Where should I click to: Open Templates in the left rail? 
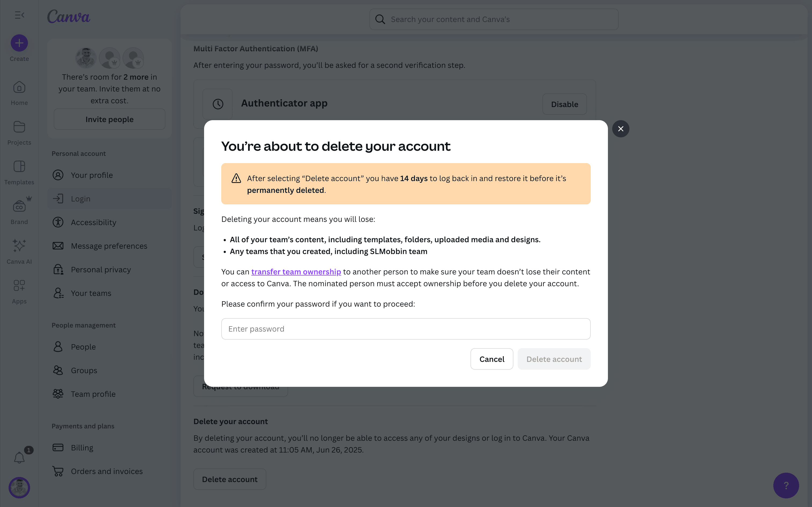[x=19, y=167]
